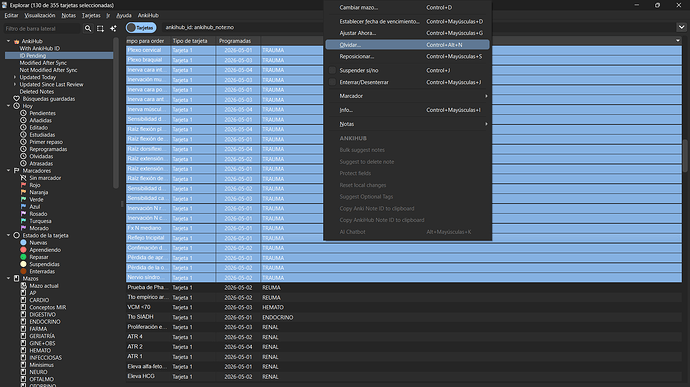Click the Estado de la tarjeta circle icon

16,235
